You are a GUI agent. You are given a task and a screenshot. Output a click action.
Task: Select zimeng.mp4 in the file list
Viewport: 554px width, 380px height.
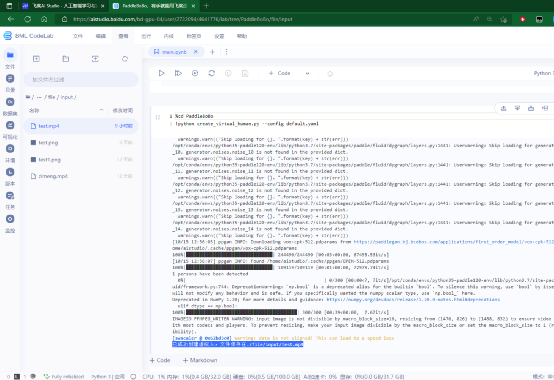[x=81, y=176]
